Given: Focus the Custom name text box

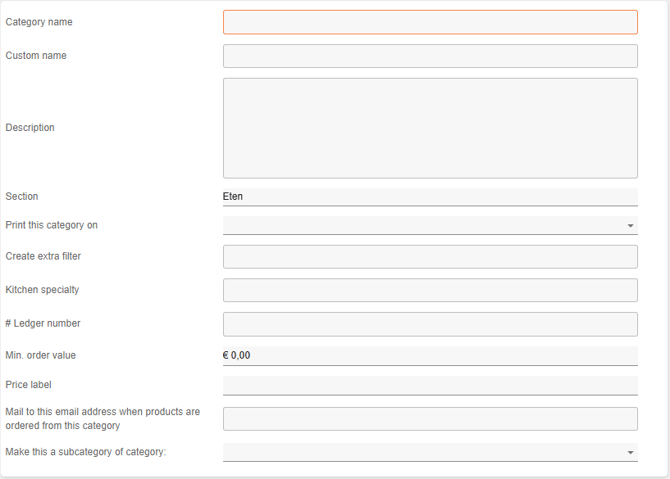Looking at the screenshot, I should (430, 56).
